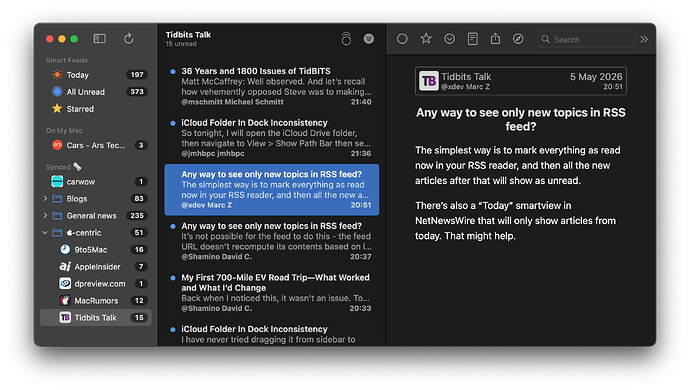Go to next unread article icon
690x390 pixels.
[449, 39]
